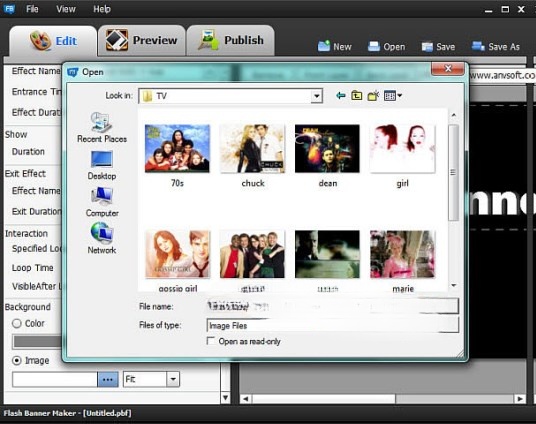This screenshot has height=424, width=536.
Task: Click the FB application logo icon
Action: (x=9, y=9)
